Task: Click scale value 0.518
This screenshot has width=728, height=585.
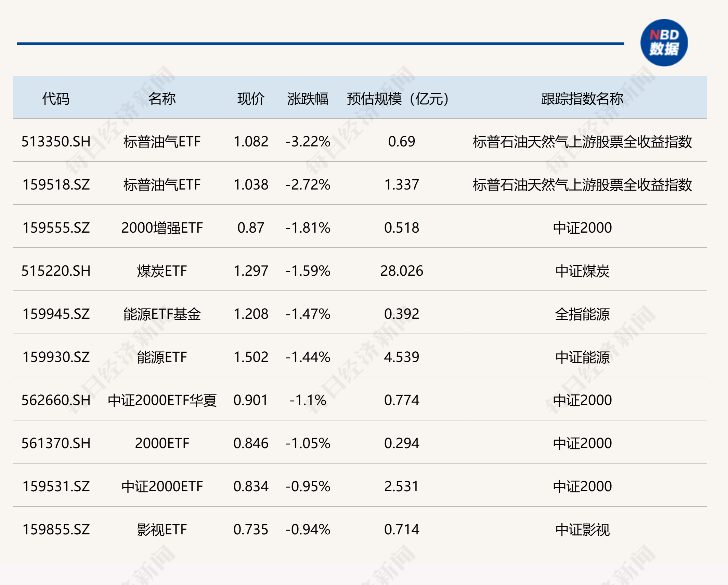Action: pyautogui.click(x=401, y=228)
